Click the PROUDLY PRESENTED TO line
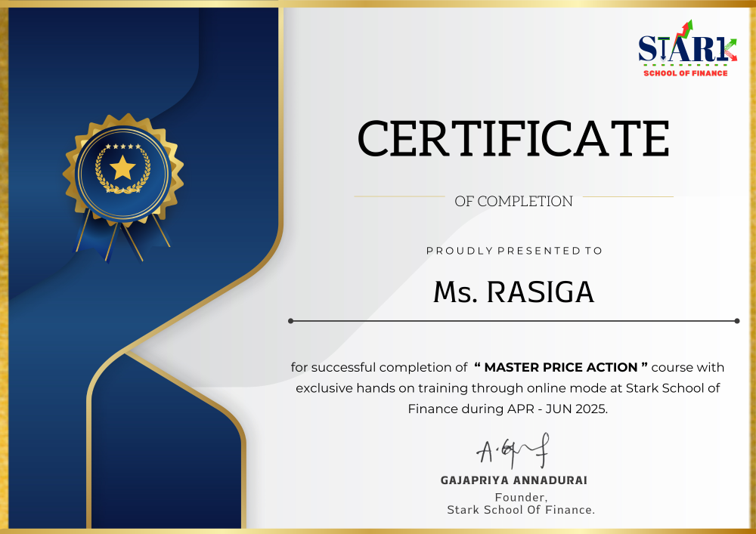The width and height of the screenshot is (756, 534). click(514, 251)
